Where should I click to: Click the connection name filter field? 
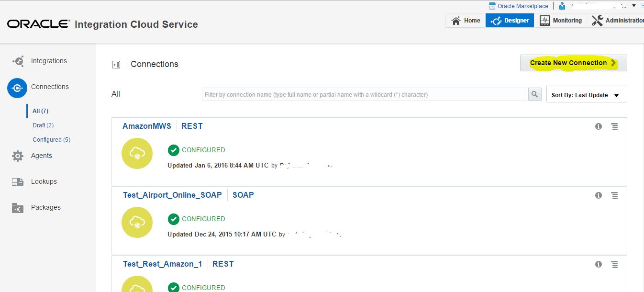click(365, 94)
